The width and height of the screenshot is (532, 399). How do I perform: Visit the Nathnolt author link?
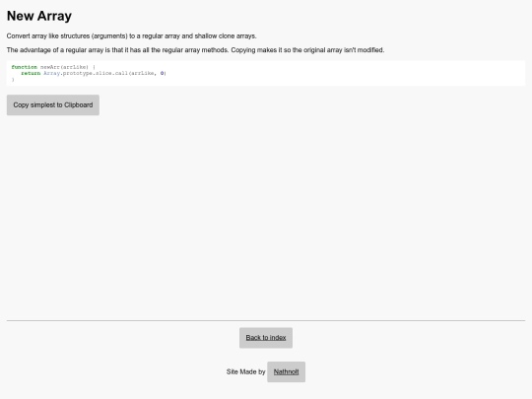point(286,371)
